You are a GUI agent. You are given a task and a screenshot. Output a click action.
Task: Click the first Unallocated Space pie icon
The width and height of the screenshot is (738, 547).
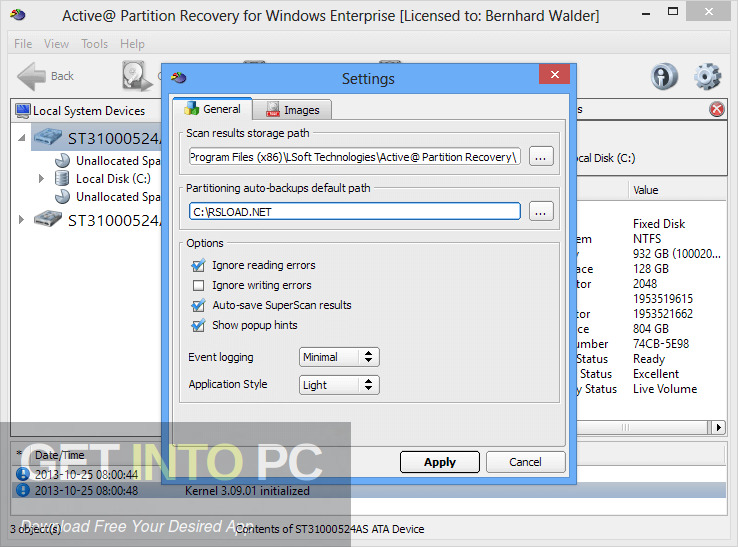pyautogui.click(x=63, y=161)
